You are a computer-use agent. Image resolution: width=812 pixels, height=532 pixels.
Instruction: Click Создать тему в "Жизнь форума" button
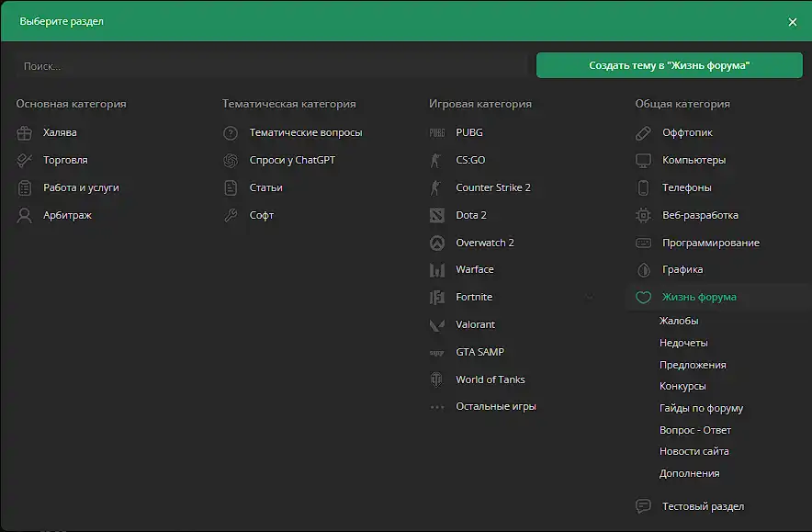pyautogui.click(x=669, y=65)
